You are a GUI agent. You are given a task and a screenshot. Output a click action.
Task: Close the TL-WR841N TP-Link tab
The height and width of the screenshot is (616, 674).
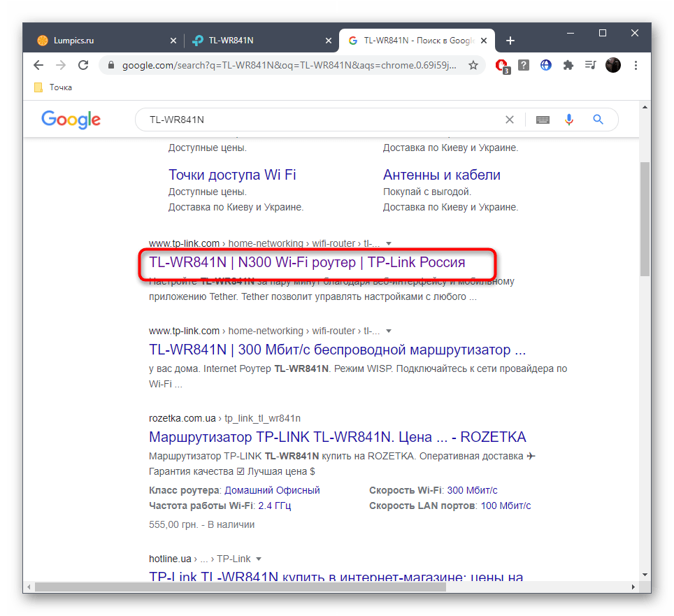click(x=329, y=41)
